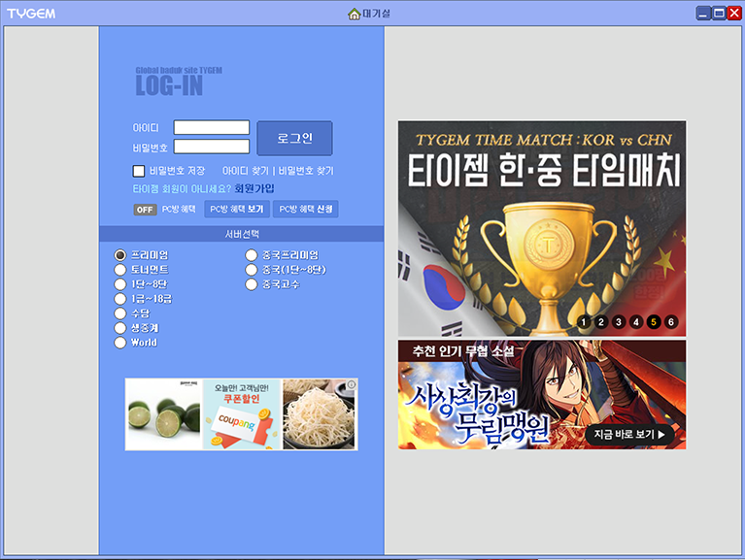Select the 1급~18급 server radio button
The height and width of the screenshot is (560, 745).
coord(120,299)
